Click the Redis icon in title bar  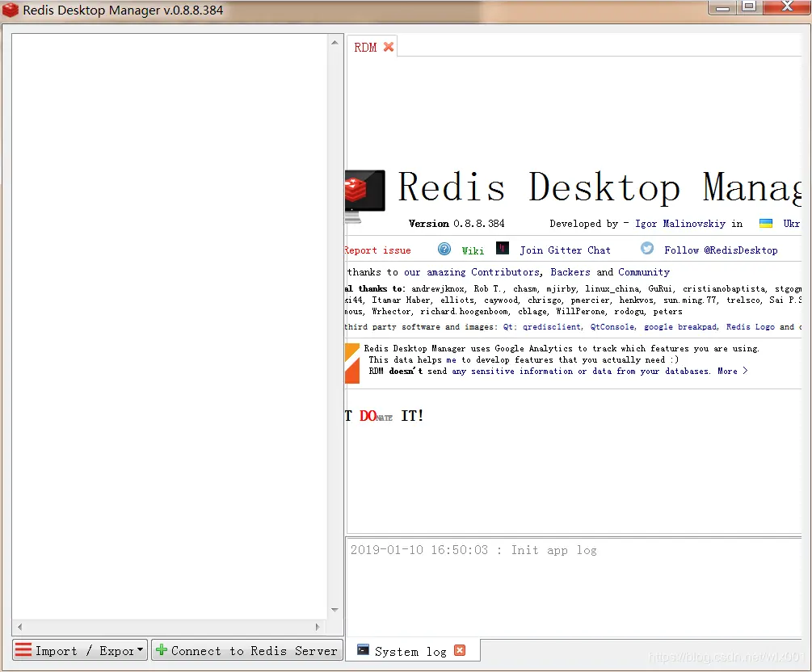(x=11, y=10)
